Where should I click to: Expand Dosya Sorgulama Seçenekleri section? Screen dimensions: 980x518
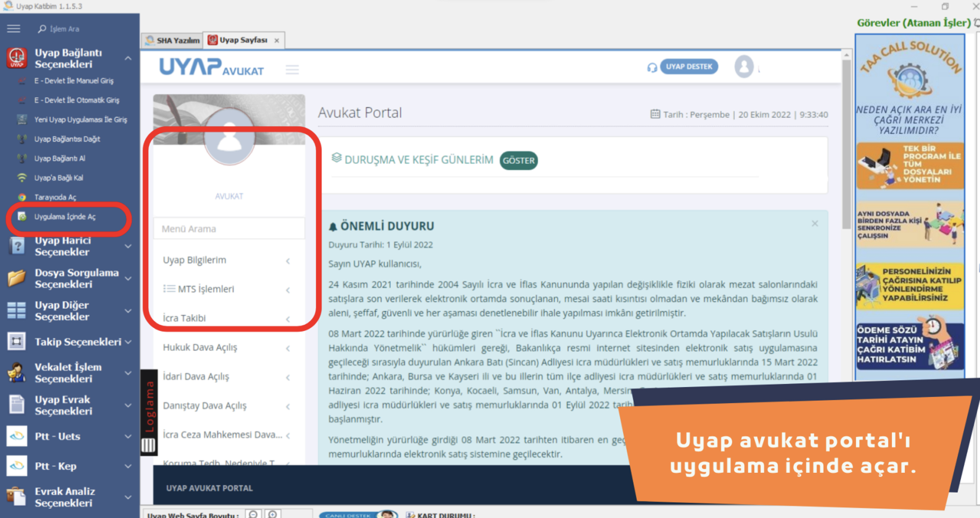click(128, 279)
